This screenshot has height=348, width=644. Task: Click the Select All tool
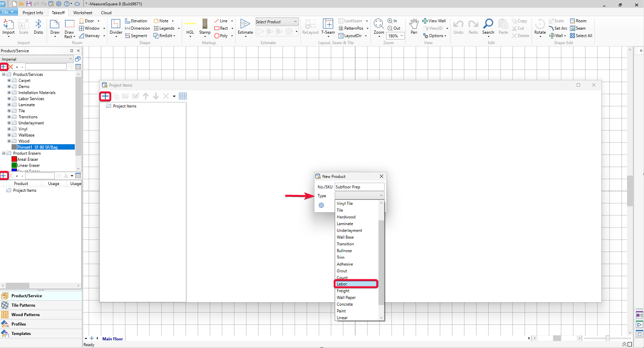pos(581,35)
